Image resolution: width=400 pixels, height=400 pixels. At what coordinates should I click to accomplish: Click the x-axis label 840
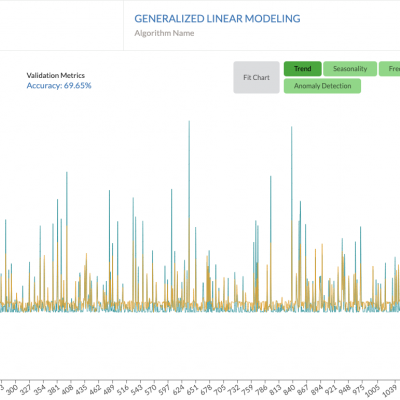(x=289, y=389)
